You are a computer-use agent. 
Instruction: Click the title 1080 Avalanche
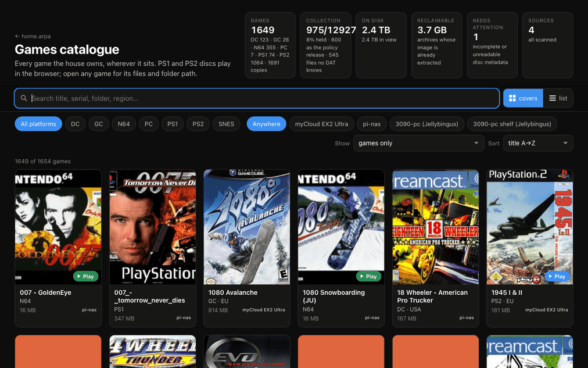tap(233, 292)
